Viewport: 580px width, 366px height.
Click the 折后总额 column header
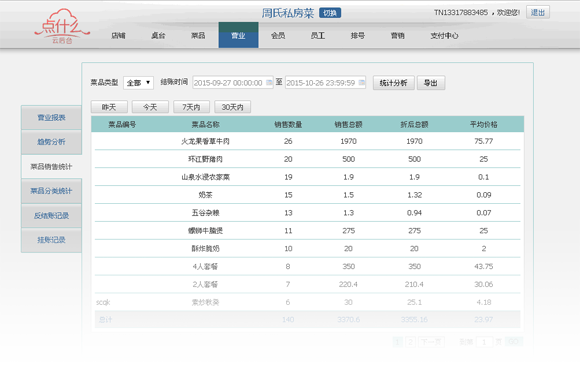[414, 124]
